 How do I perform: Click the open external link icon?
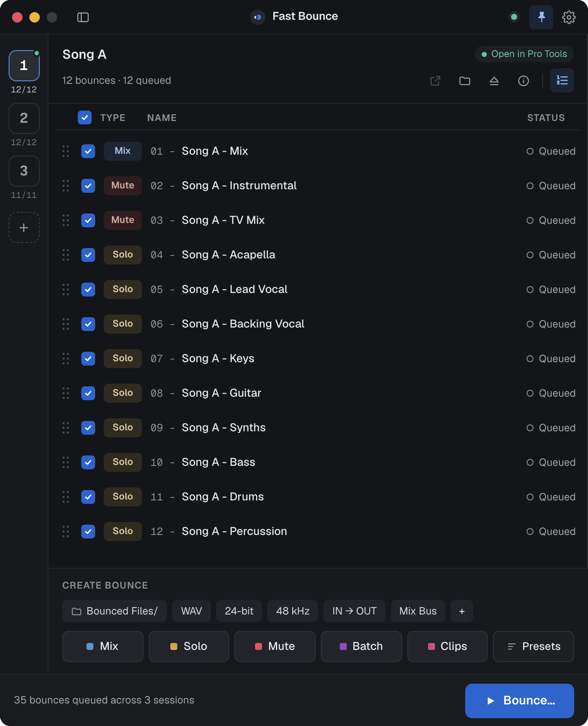pos(435,81)
